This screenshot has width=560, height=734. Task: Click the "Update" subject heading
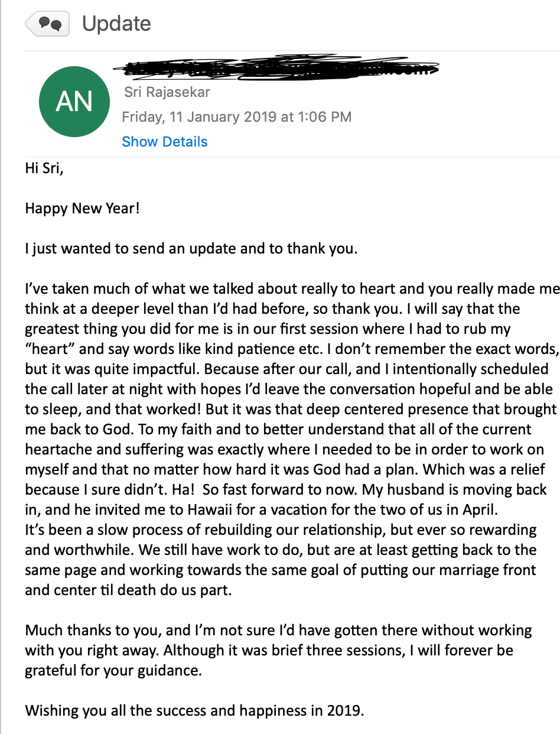[116, 24]
